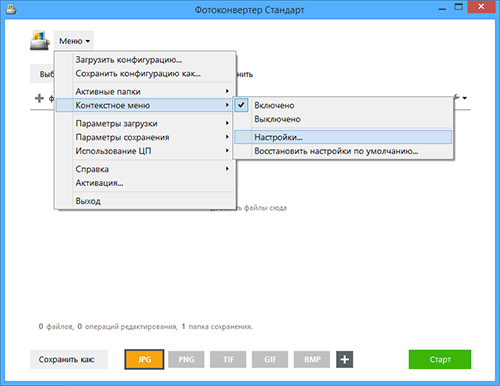
Task: Expand Параметры сохранения submenu
Action: pyautogui.click(x=145, y=137)
